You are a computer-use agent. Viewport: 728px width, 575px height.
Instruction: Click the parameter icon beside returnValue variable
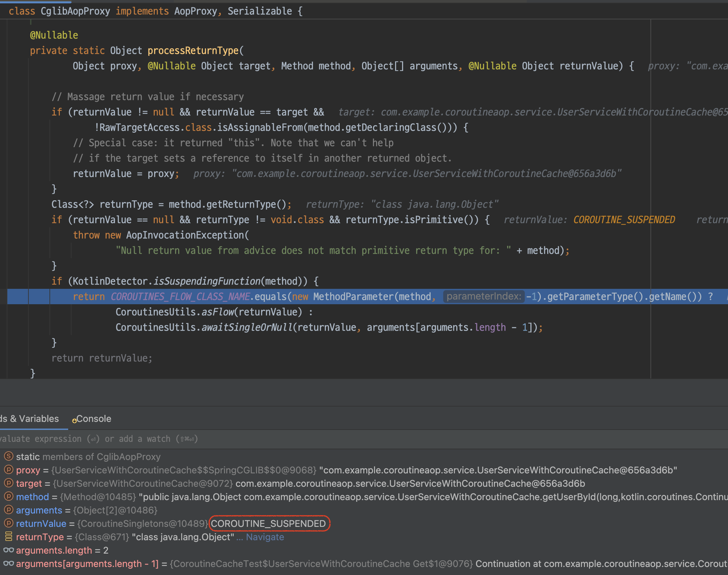coord(8,523)
